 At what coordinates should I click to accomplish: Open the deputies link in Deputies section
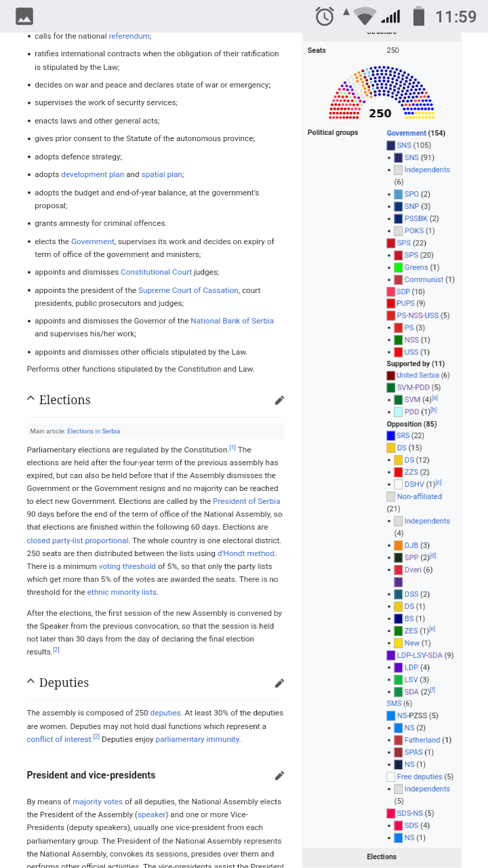coord(165,713)
